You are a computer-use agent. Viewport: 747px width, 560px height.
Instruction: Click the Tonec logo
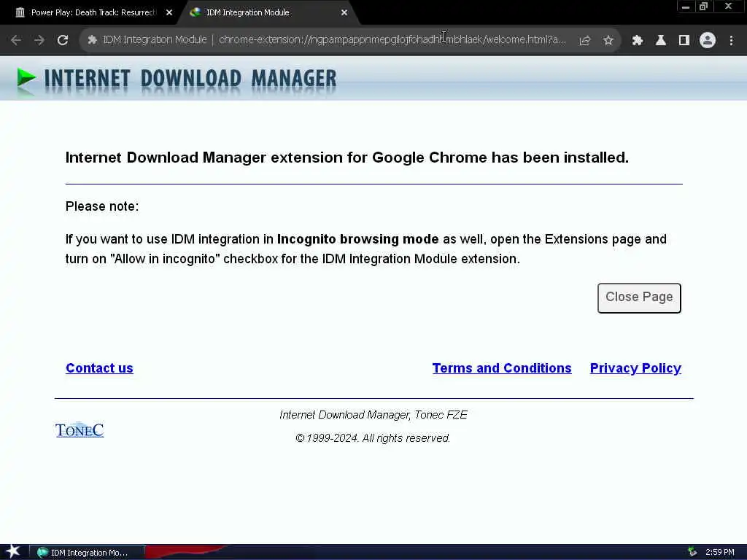80,430
